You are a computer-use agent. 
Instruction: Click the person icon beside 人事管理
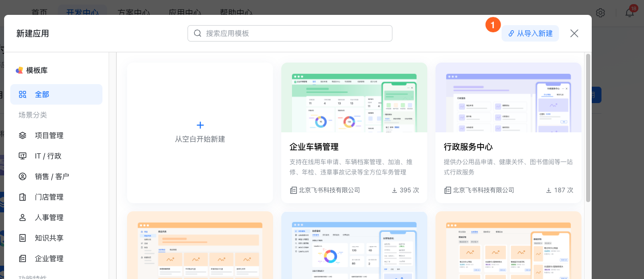pos(23,217)
